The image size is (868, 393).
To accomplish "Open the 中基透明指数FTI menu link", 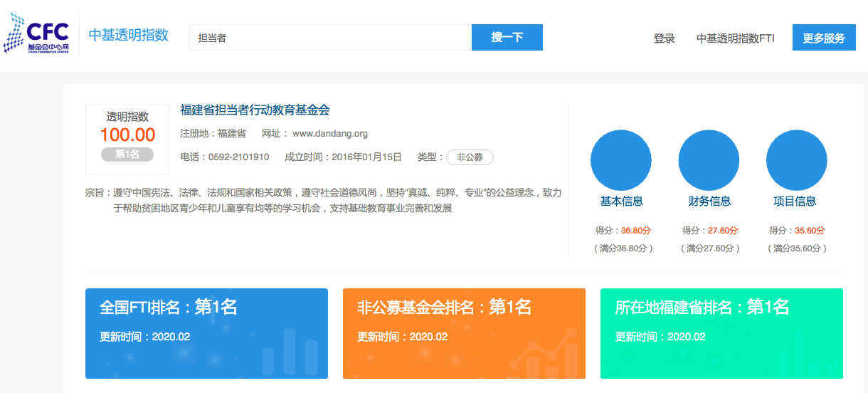I will (735, 38).
